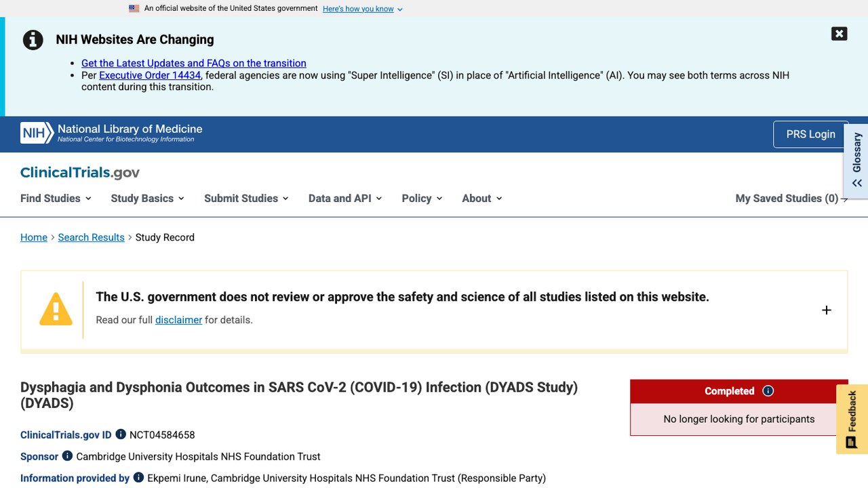Screen dimensions: 868x488
Task: Expand the disclaimer notice with plus icon
Action: point(827,310)
